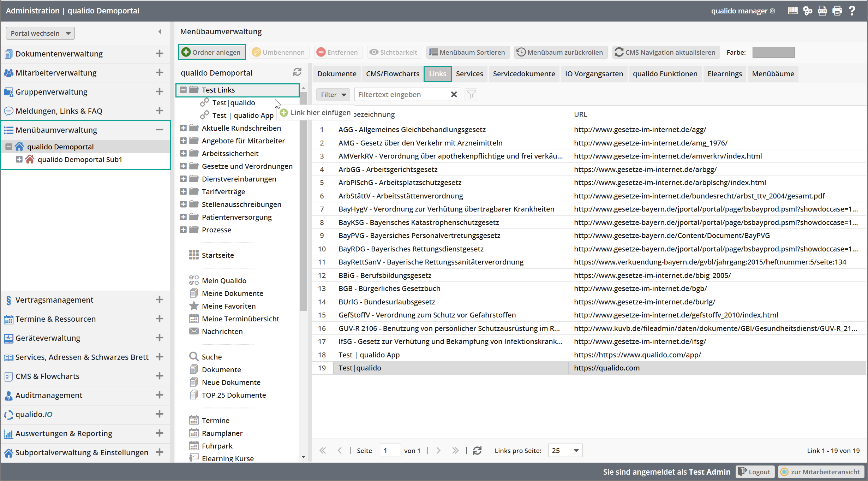This screenshot has height=481, width=868.
Task: Click the Bezeichnung column header
Action: (x=450, y=114)
